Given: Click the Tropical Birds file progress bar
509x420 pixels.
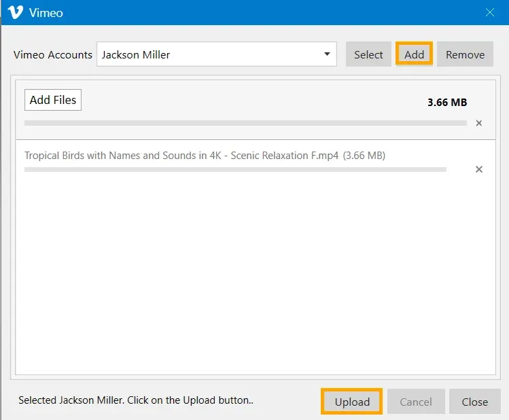Looking at the screenshot, I should pyautogui.click(x=235, y=169).
